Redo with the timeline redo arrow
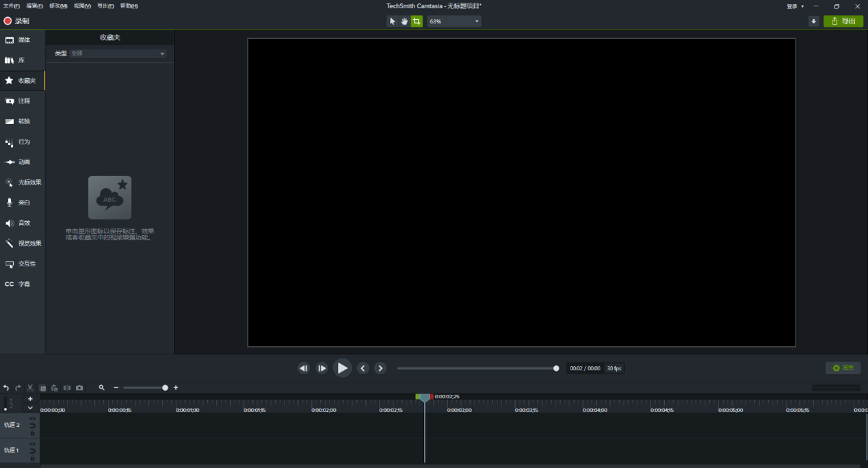 point(18,388)
